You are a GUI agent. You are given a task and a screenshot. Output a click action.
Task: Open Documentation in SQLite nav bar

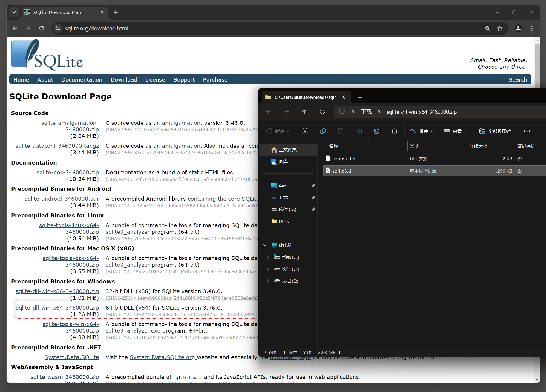point(82,79)
